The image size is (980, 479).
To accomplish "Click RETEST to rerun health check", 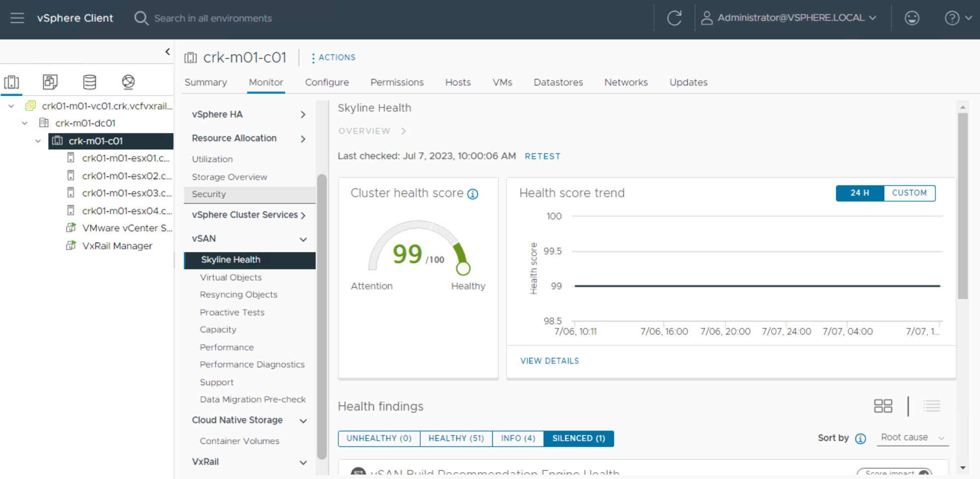I will 542,156.
